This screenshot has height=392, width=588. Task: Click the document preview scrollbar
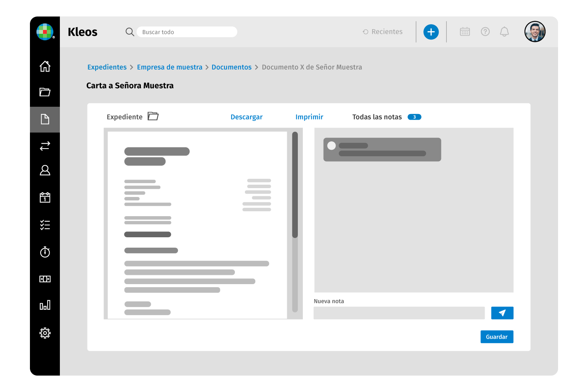click(x=295, y=185)
